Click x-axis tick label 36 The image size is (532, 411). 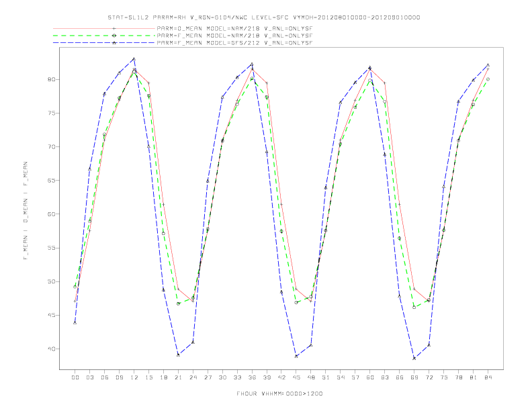[x=252, y=377]
